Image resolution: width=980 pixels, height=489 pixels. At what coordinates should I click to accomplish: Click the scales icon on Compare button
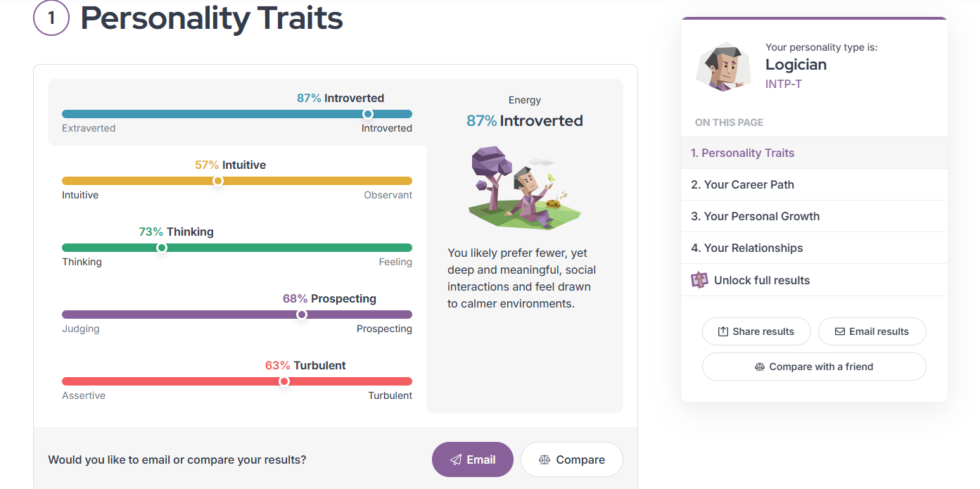(544, 459)
